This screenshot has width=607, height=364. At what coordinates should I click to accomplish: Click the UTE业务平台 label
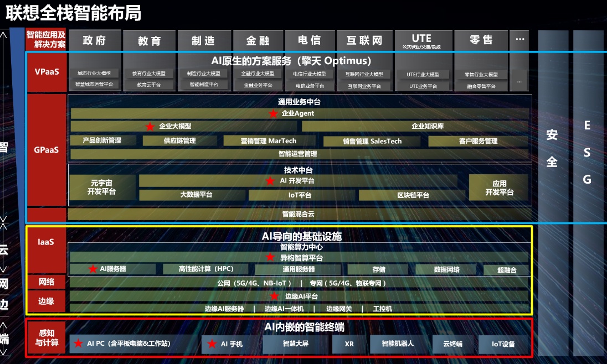pos(423,86)
